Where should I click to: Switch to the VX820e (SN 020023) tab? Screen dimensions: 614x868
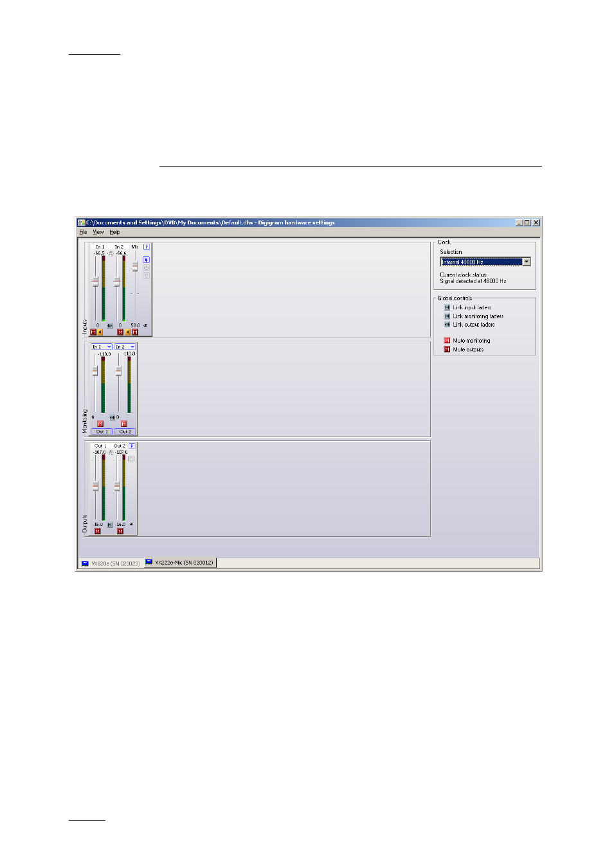(110, 563)
